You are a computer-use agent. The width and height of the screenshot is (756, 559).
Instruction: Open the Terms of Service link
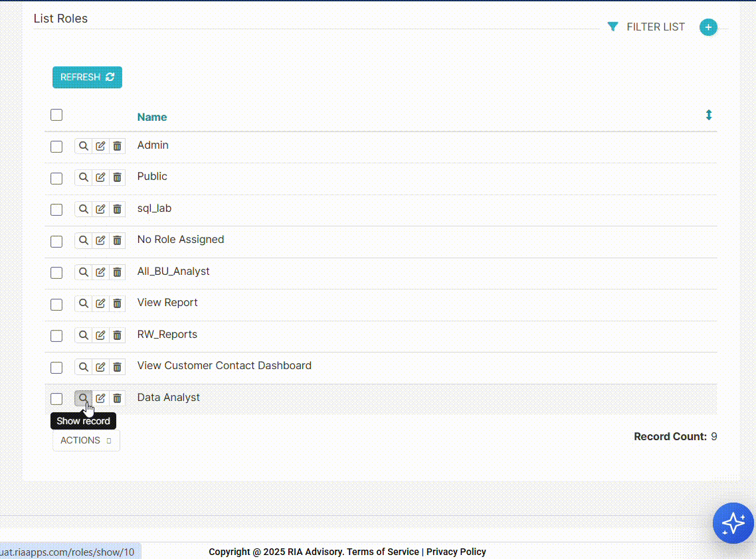[x=383, y=552]
